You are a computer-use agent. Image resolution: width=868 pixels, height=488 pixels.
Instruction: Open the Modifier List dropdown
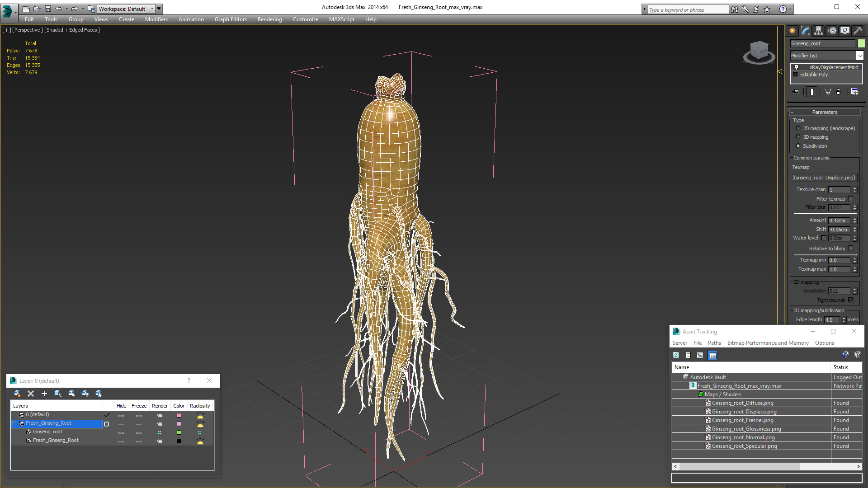click(x=859, y=56)
